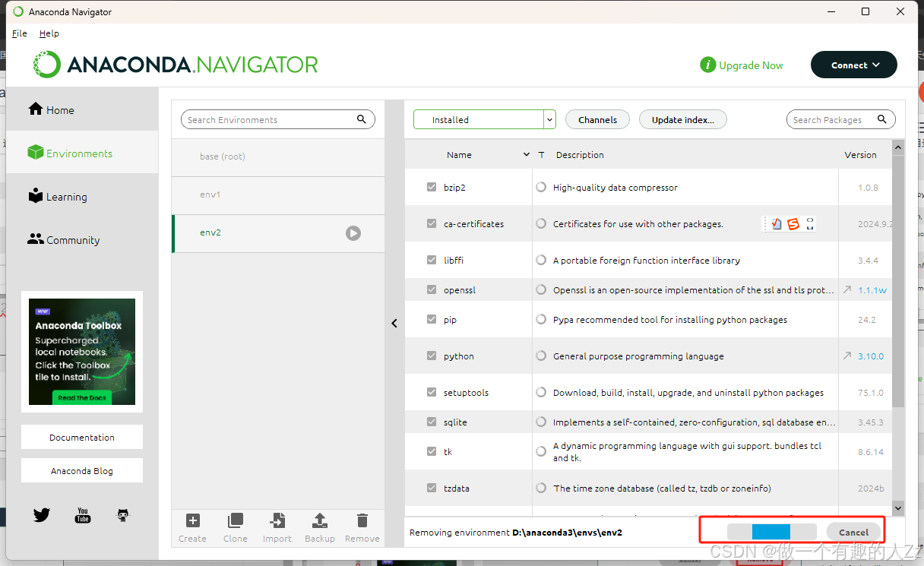
Task: Select the env1 environment
Action: [278, 195]
